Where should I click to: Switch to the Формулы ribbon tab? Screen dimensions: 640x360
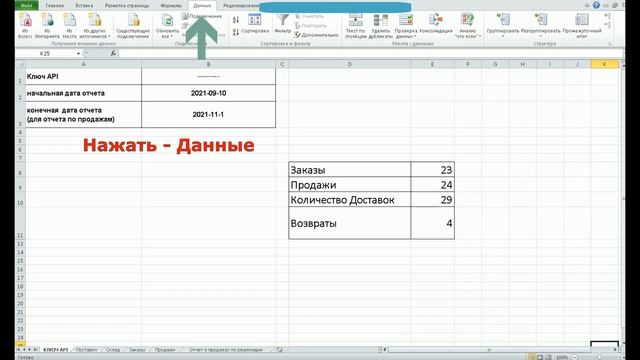point(171,6)
